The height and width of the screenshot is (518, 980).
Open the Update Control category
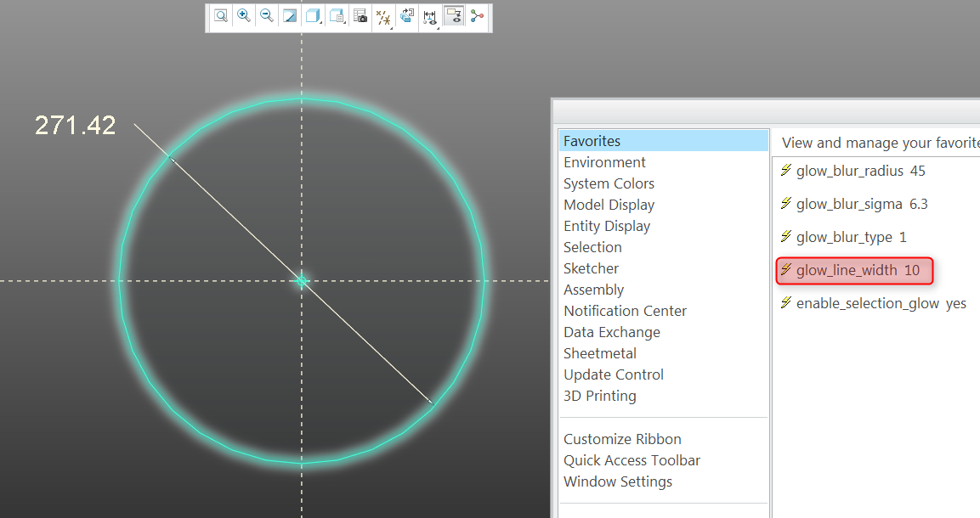(614, 374)
